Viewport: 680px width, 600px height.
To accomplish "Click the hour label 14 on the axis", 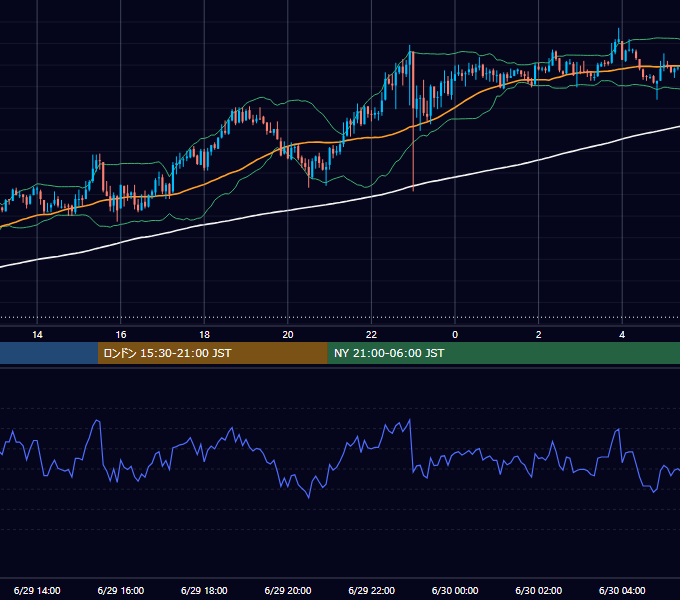I will click(37, 335).
